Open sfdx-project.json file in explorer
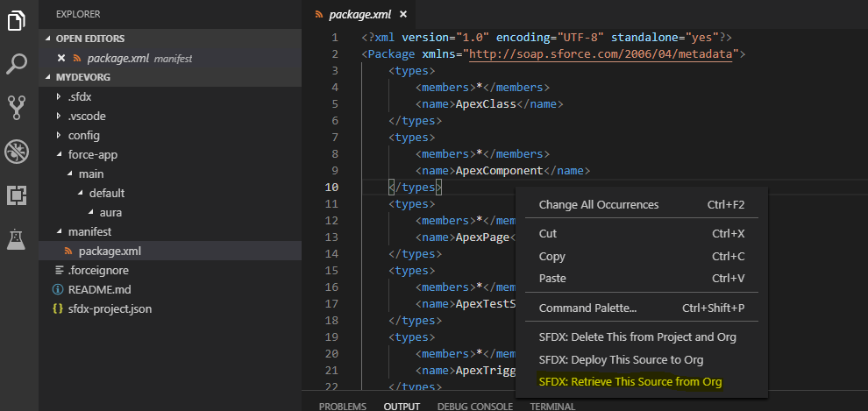This screenshot has width=868, height=411. point(110,308)
